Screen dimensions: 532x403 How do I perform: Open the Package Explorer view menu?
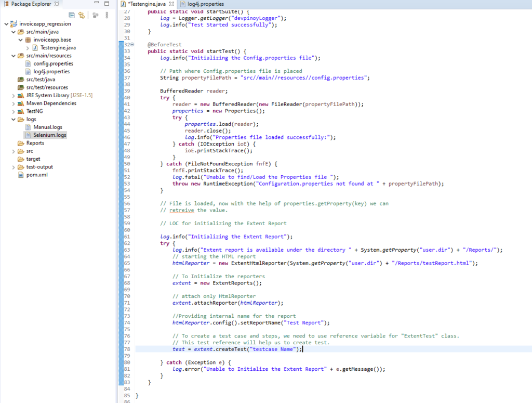[x=107, y=15]
